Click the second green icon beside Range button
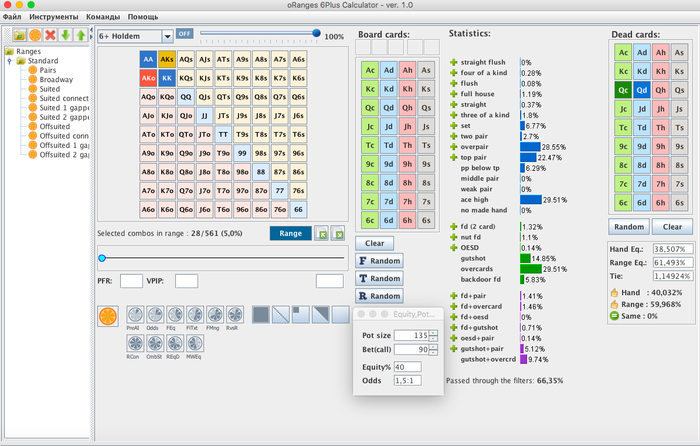The height and width of the screenshot is (446, 700). click(x=338, y=233)
